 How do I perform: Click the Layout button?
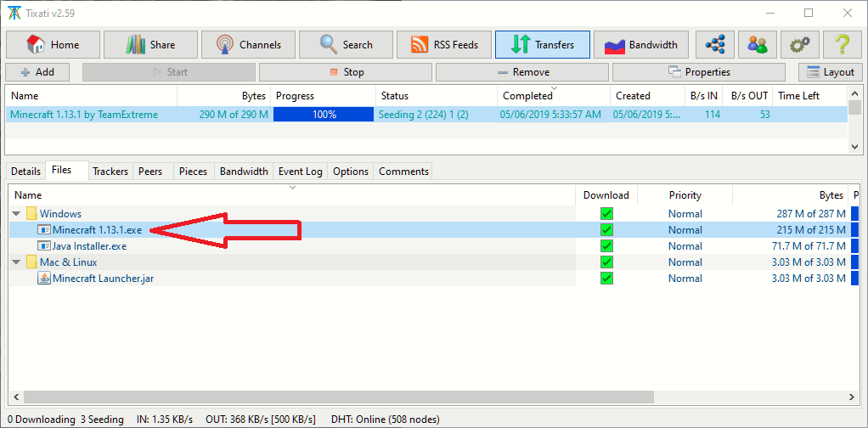(831, 72)
